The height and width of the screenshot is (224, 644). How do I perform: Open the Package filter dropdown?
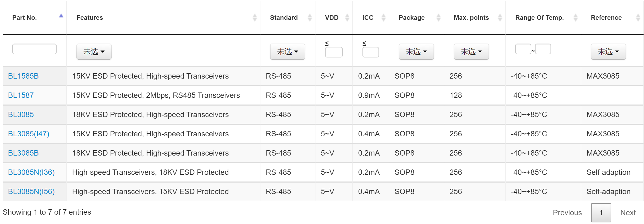click(416, 51)
